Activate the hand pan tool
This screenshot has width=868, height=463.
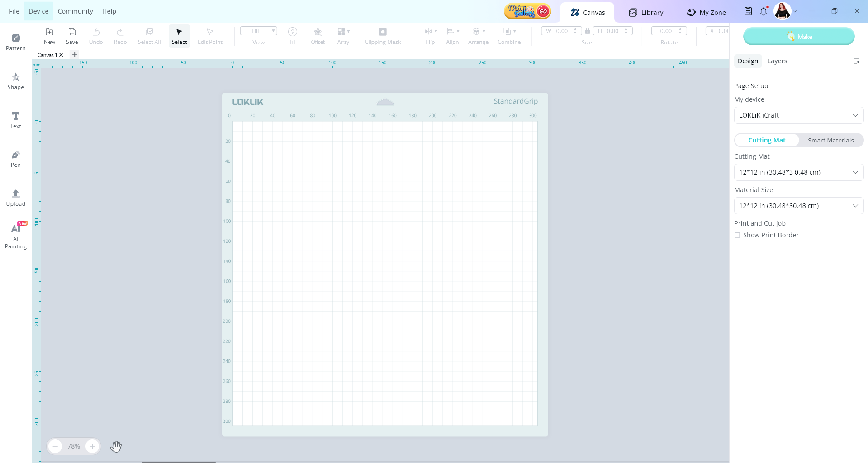(116, 446)
